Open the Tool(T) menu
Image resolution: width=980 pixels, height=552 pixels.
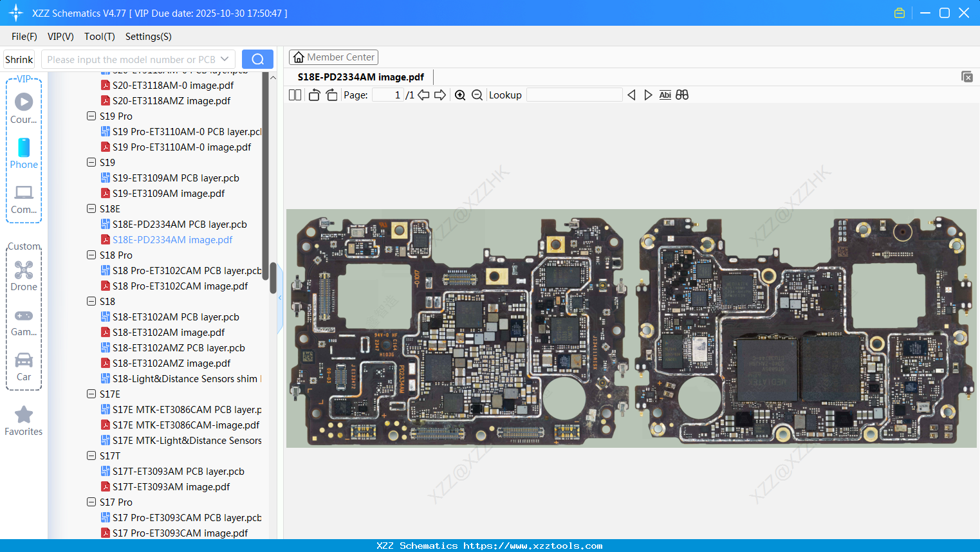pos(99,37)
